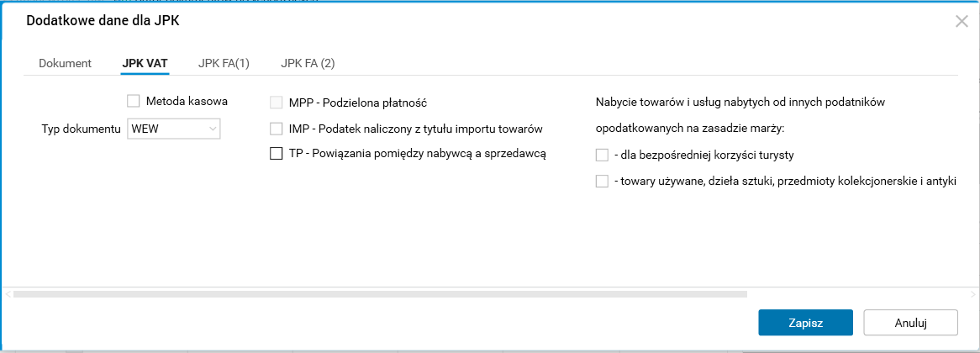Check dla bezpośredniej korzyści turysty option
980x353 pixels.
coord(601,155)
